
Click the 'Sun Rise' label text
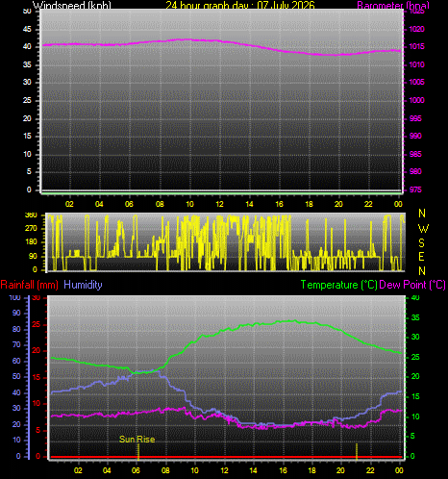click(137, 440)
